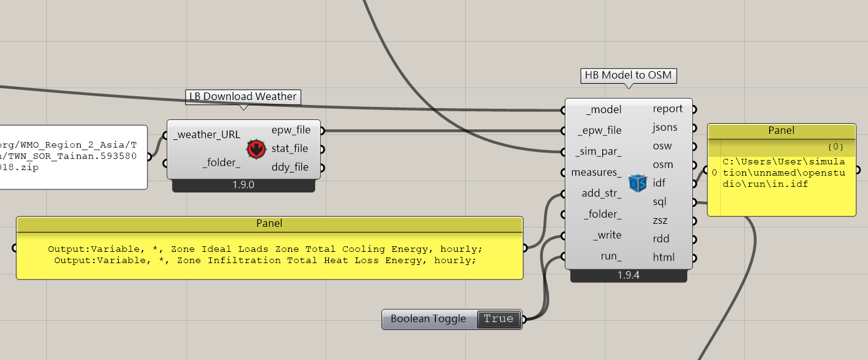Click the in.idf path panel header
Image resolution: width=868 pixels, height=360 pixels.
coord(781,131)
